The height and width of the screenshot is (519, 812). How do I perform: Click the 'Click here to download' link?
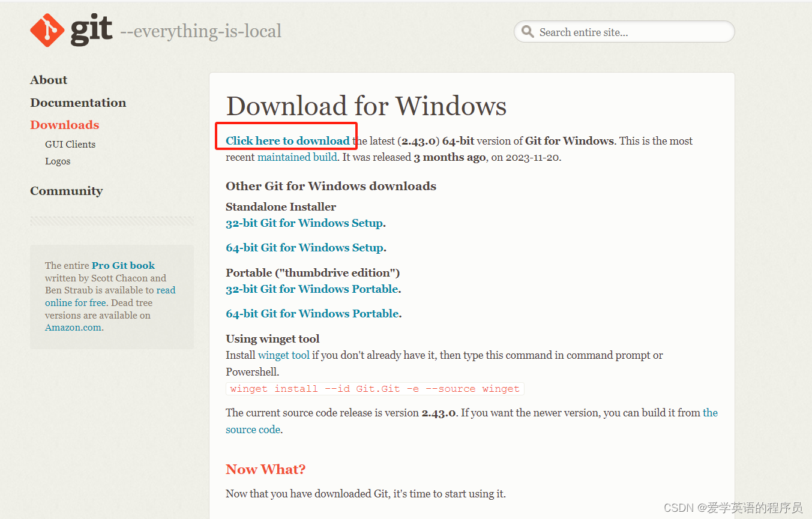pyautogui.click(x=287, y=141)
